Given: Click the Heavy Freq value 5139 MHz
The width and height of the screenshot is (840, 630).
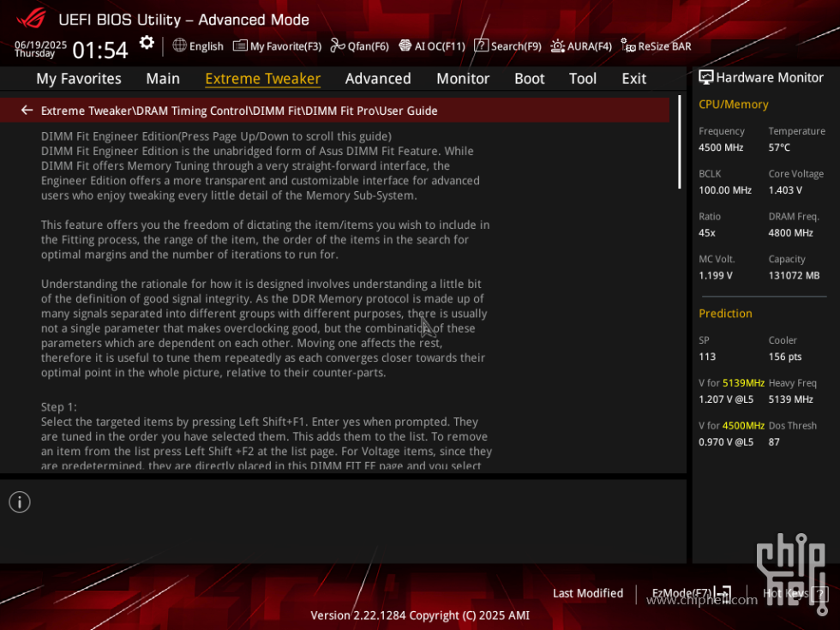Looking at the screenshot, I should pyautogui.click(x=790, y=399).
